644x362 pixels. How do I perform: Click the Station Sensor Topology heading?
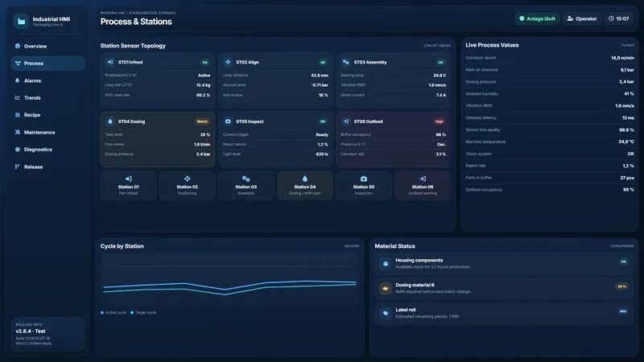tap(133, 46)
